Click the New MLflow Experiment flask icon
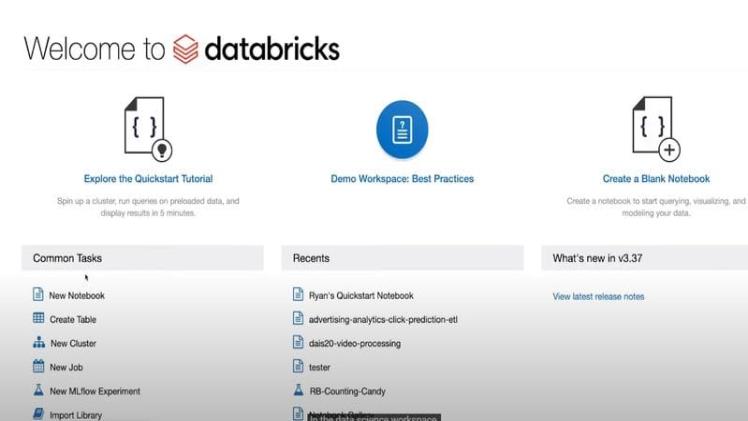 (x=38, y=391)
